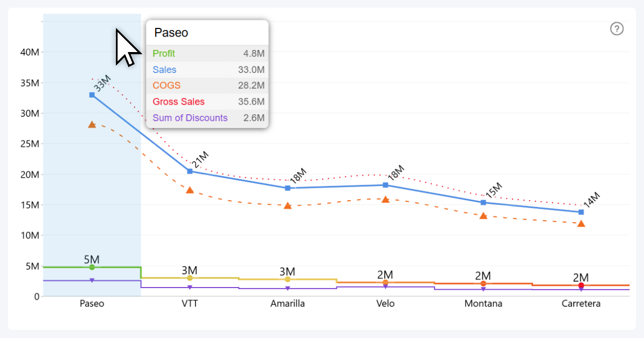Click the Gross Sales row in tooltip
The height and width of the screenshot is (338, 644).
(x=207, y=102)
